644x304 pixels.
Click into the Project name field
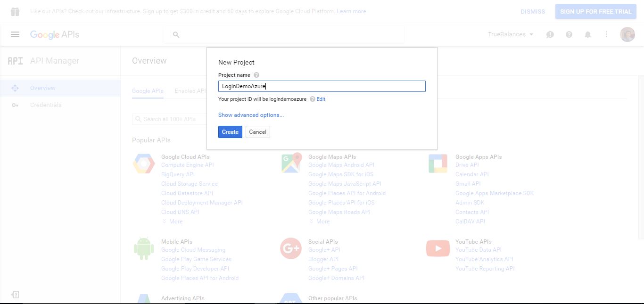(322, 86)
